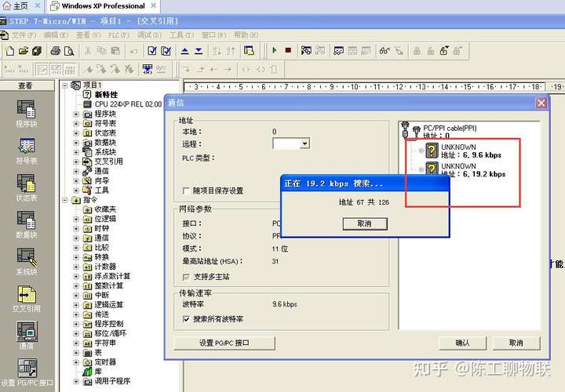Open 状态表 in the sidebar
The image size is (565, 392).
point(27,188)
